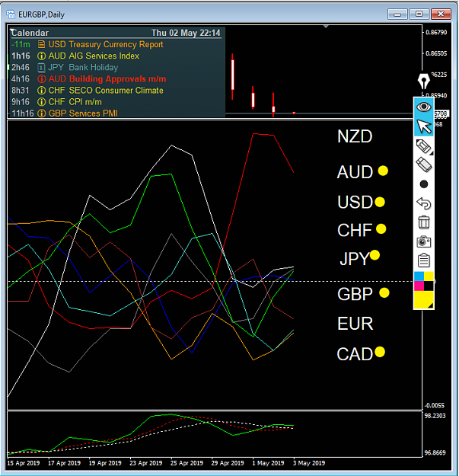The height and width of the screenshot is (476, 459).
Task: Click the AUD currency label
Action: [355, 172]
